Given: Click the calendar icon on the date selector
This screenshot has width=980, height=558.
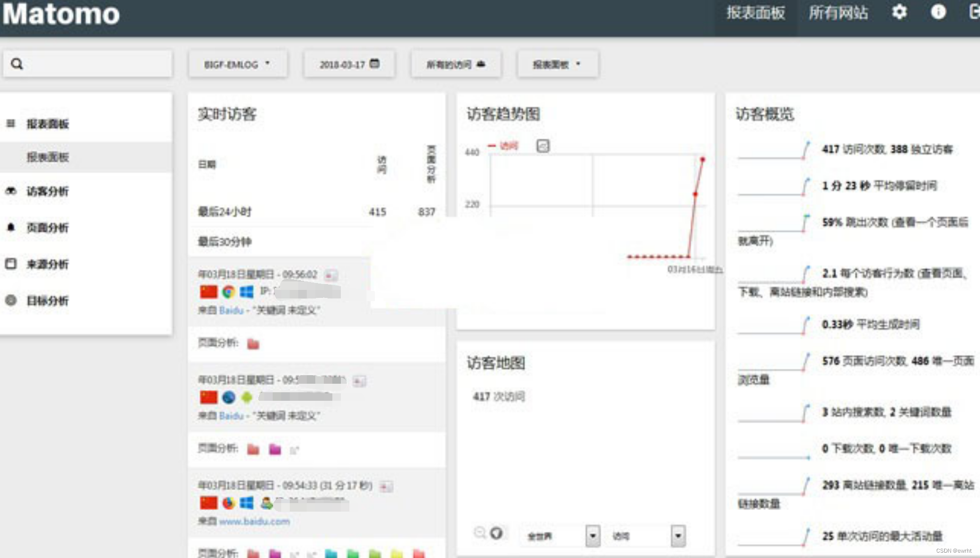Looking at the screenshot, I should click(x=375, y=63).
